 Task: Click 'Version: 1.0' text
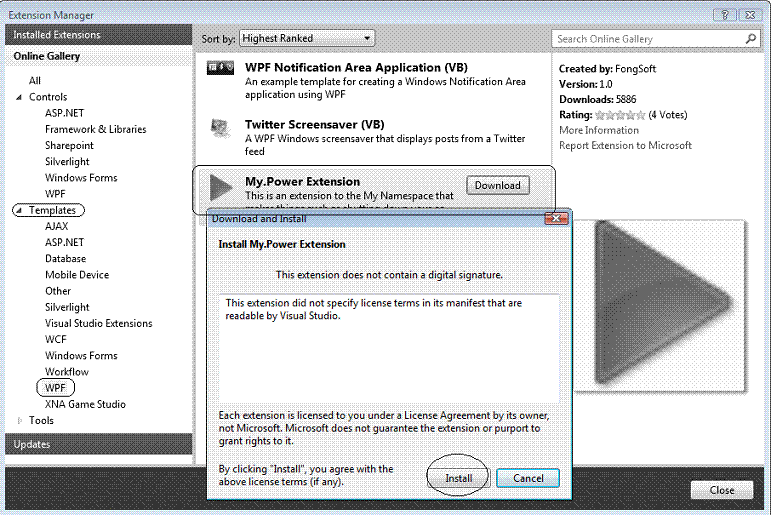(x=586, y=84)
